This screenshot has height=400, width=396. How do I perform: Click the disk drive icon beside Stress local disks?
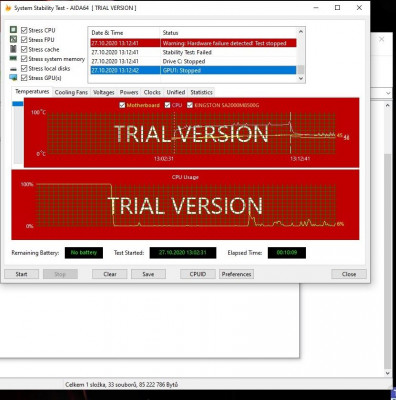[13, 69]
